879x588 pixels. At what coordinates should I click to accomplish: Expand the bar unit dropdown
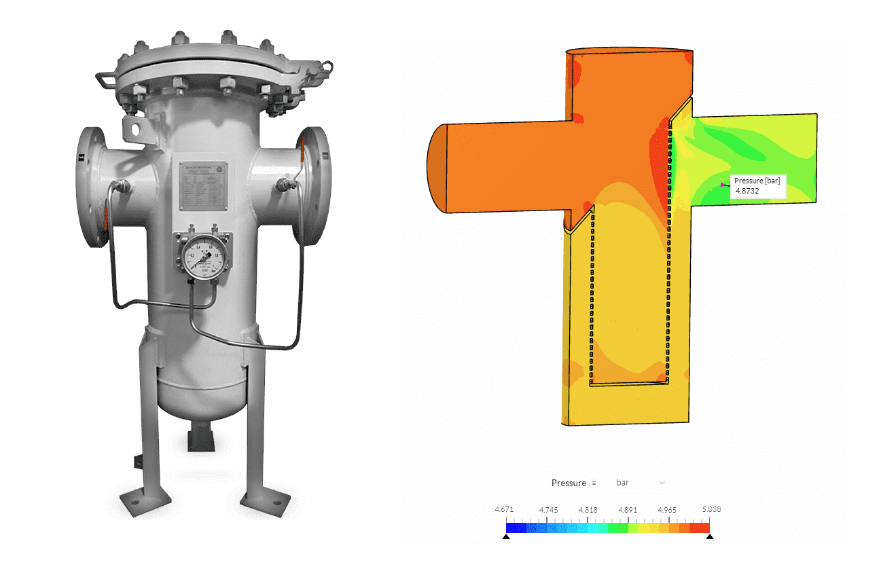click(639, 483)
